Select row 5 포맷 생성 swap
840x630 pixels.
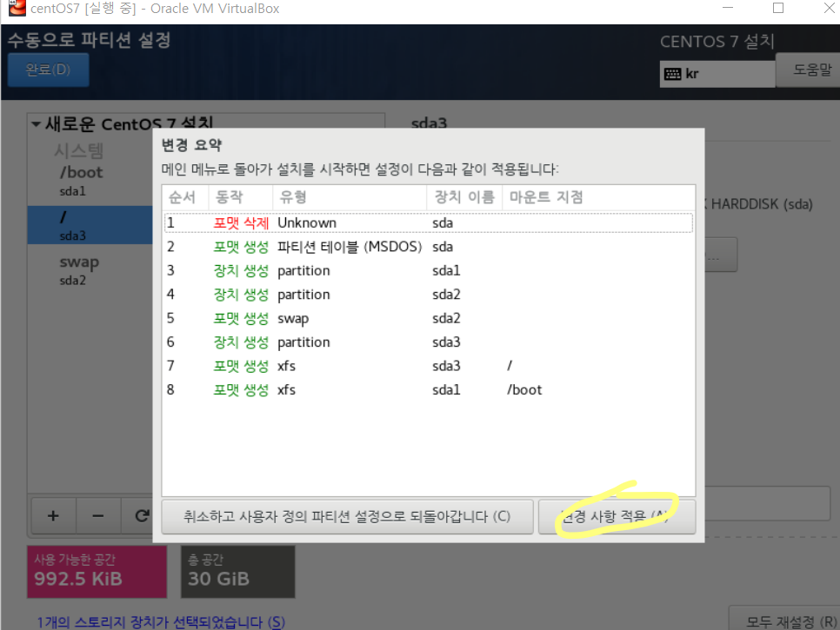pyautogui.click(x=429, y=318)
